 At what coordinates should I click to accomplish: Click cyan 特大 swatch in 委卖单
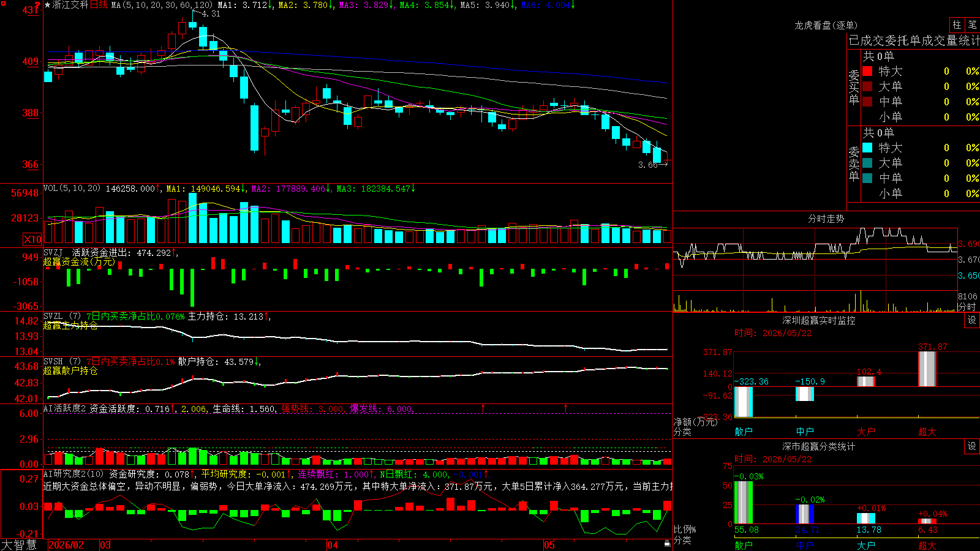click(x=867, y=148)
